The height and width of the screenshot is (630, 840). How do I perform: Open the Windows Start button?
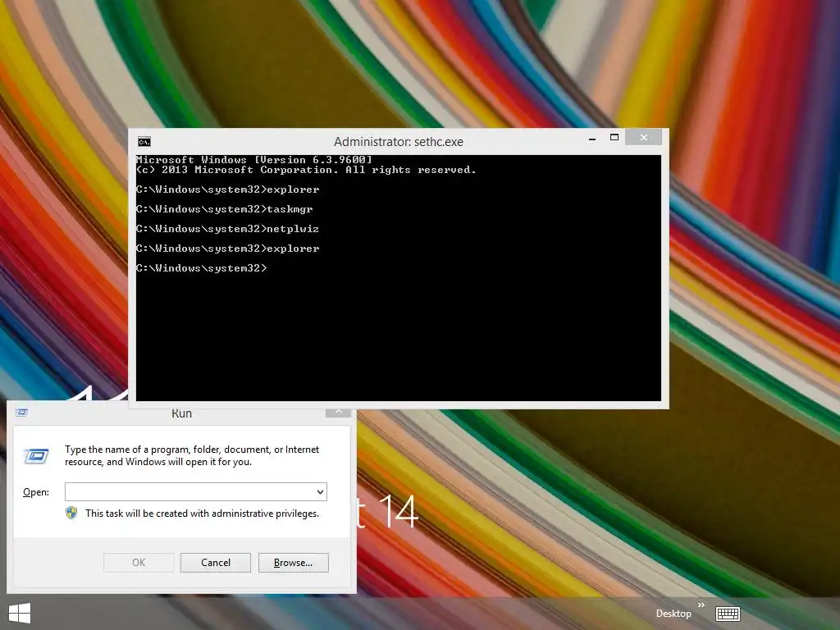pos(20,613)
